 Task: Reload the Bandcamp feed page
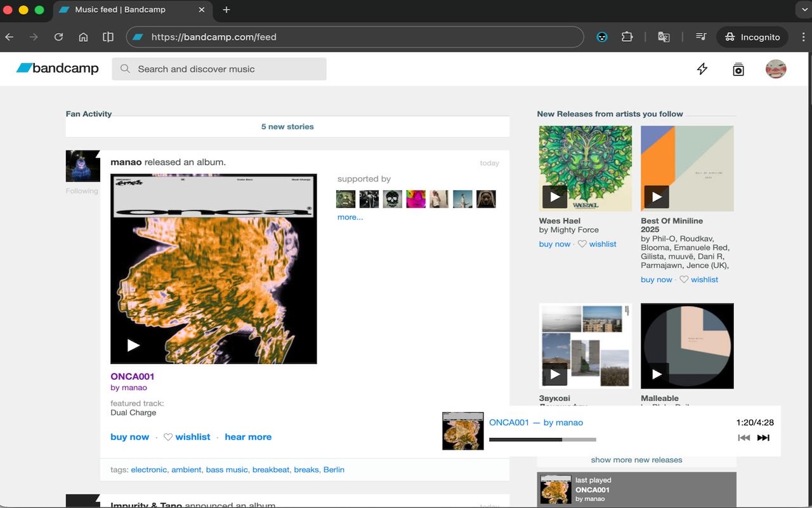click(x=58, y=37)
